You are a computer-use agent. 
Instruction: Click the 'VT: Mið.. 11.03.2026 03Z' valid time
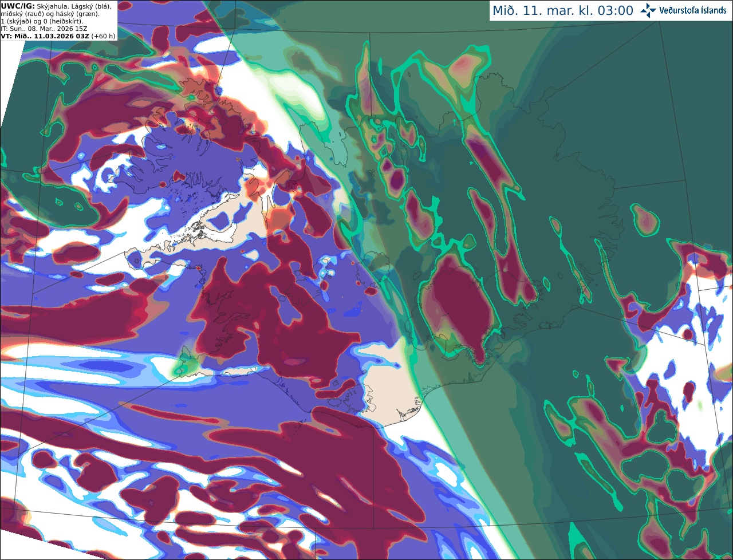[x=45, y=36]
